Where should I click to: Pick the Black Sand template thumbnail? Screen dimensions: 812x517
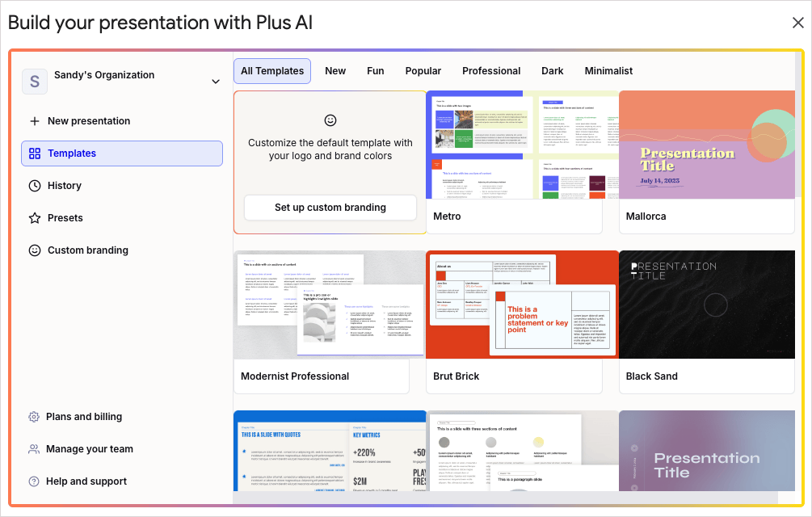pos(707,305)
